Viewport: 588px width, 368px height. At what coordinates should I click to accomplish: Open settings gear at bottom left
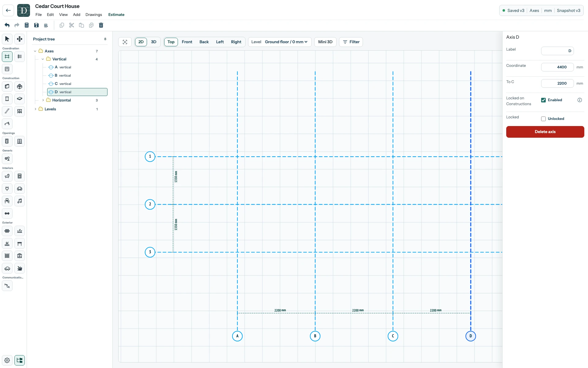[x=7, y=360]
